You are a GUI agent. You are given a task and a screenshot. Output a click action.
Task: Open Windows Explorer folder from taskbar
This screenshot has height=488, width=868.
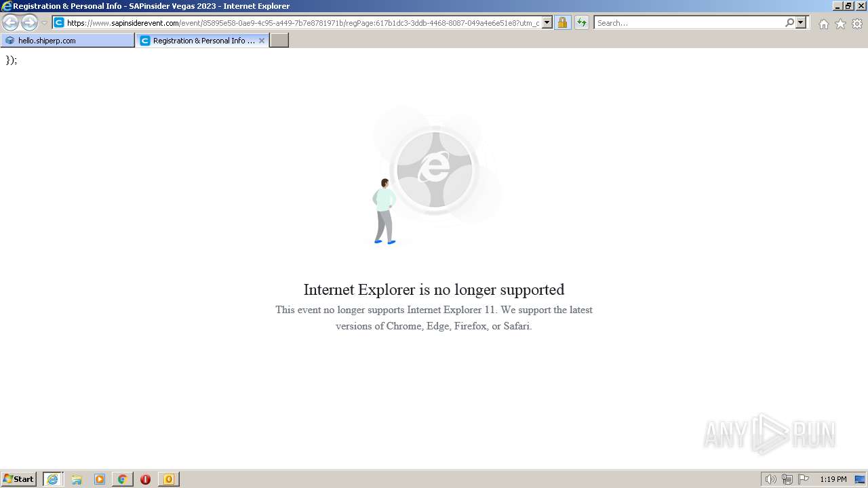click(77, 479)
